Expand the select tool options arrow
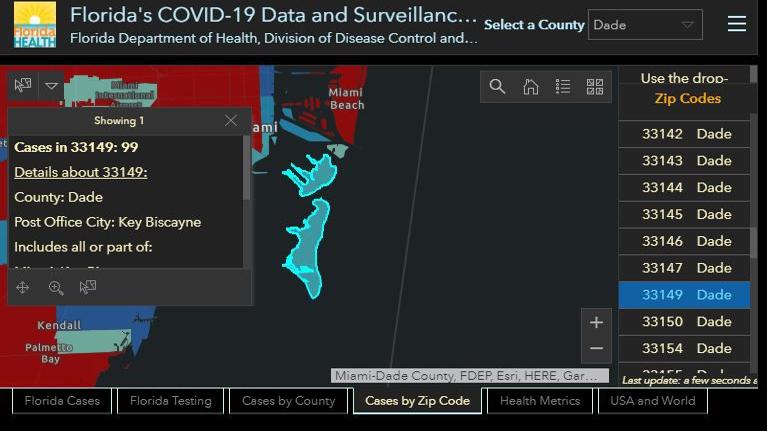Viewport: 767px width, 431px height. 51,86
